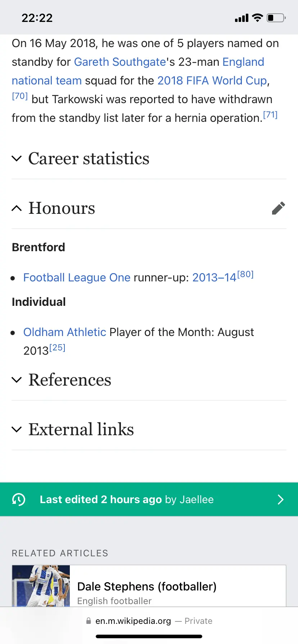Expand the Career statistics section
298x644 pixels.
click(89, 158)
